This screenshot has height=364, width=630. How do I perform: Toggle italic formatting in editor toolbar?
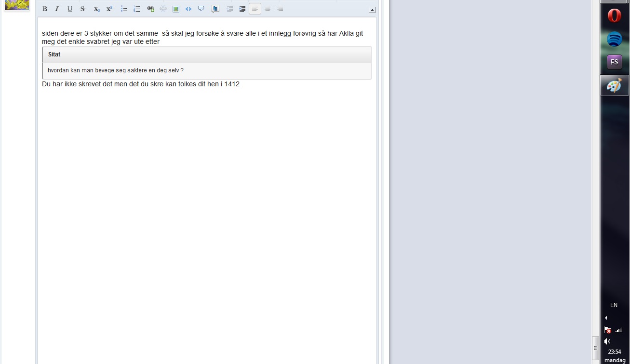57,9
